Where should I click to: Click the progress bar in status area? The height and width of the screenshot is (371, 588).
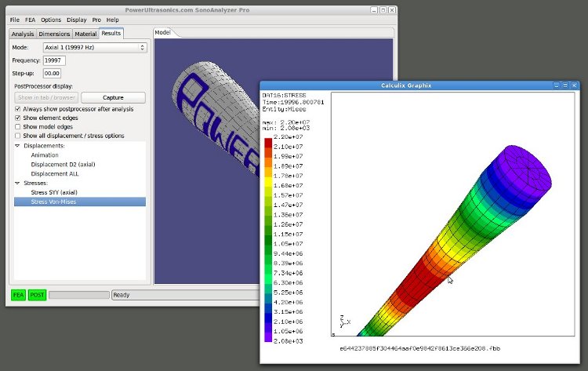pyautogui.click(x=79, y=295)
